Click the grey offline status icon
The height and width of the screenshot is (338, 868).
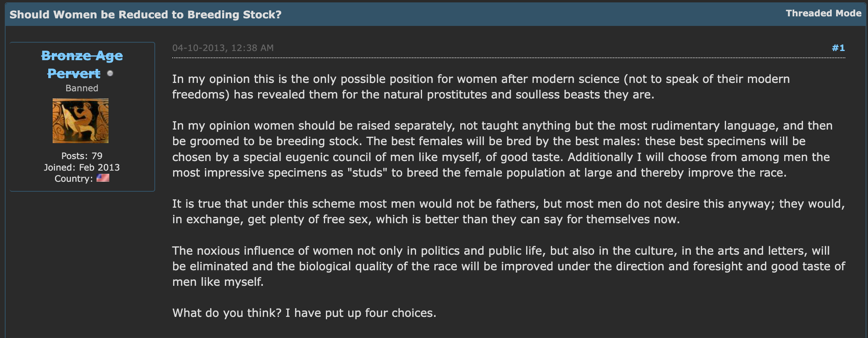pos(110,73)
